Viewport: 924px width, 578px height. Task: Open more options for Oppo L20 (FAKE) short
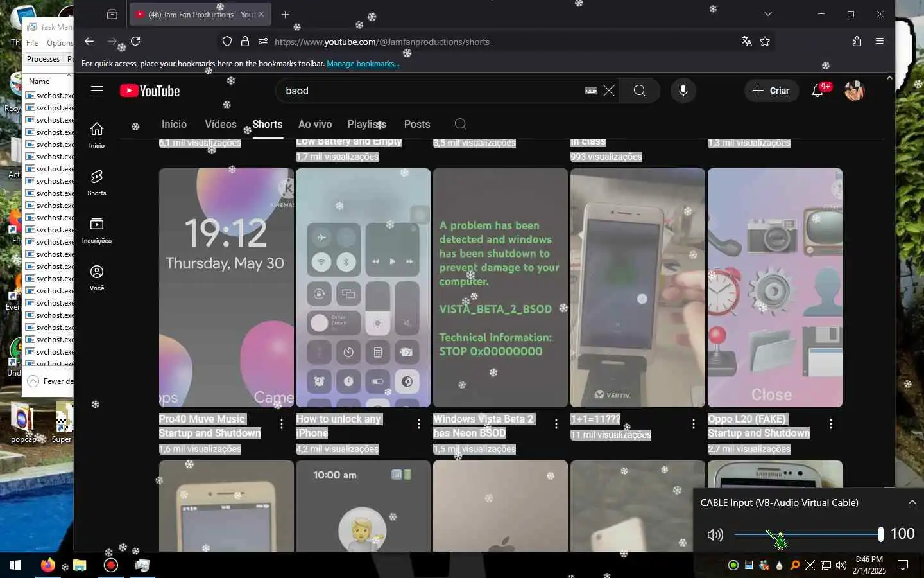pos(830,424)
